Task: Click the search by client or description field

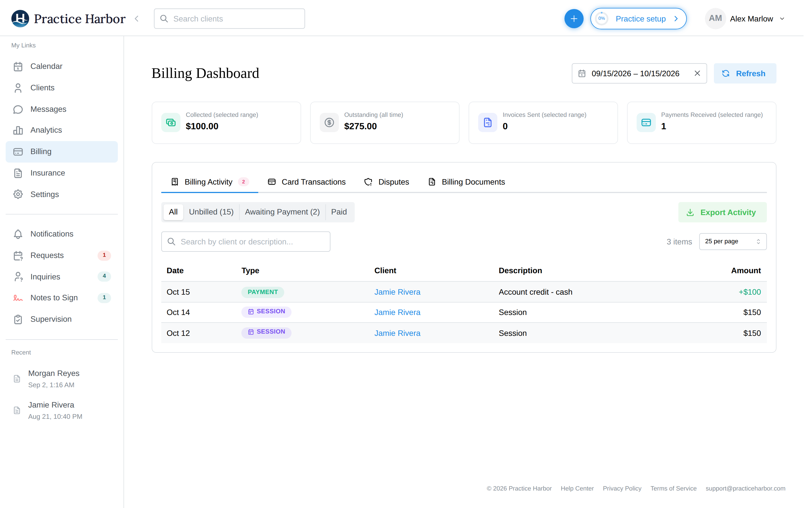Action: pyautogui.click(x=246, y=242)
